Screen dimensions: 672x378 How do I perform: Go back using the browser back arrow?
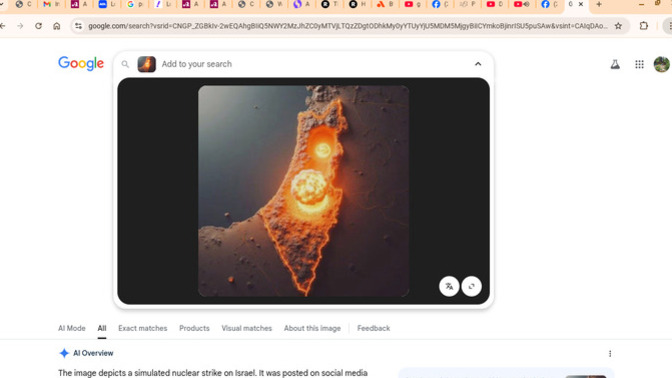[3, 26]
